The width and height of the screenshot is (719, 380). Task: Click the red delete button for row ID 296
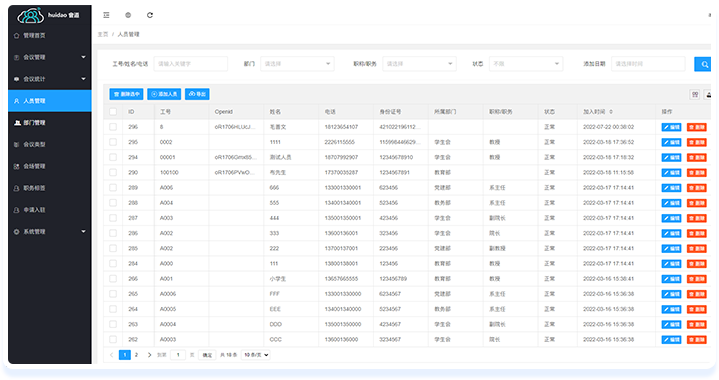point(697,127)
